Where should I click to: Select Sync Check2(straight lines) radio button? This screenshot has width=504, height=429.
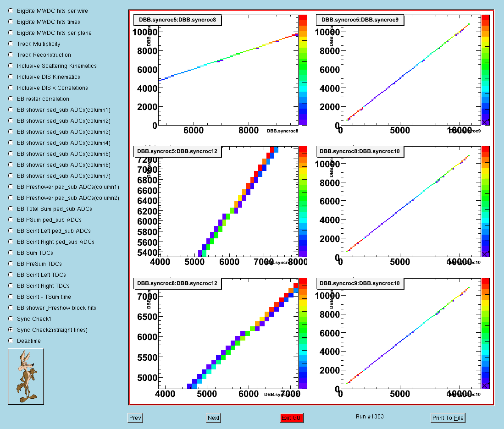coord(11,330)
